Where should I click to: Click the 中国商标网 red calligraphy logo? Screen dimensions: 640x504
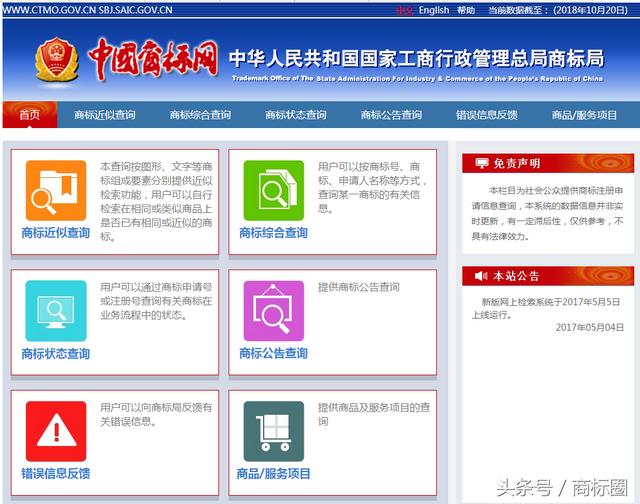click(x=153, y=60)
